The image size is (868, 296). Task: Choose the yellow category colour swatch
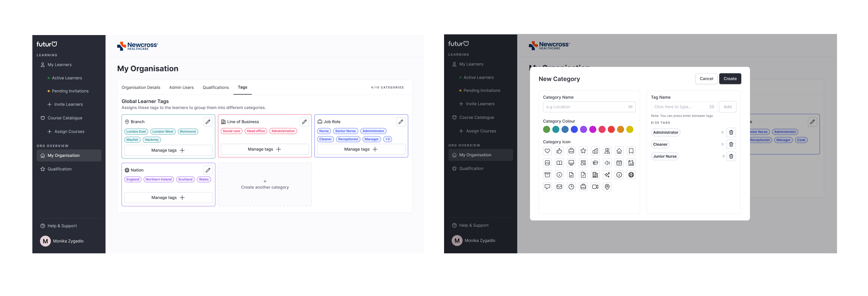pyautogui.click(x=630, y=129)
